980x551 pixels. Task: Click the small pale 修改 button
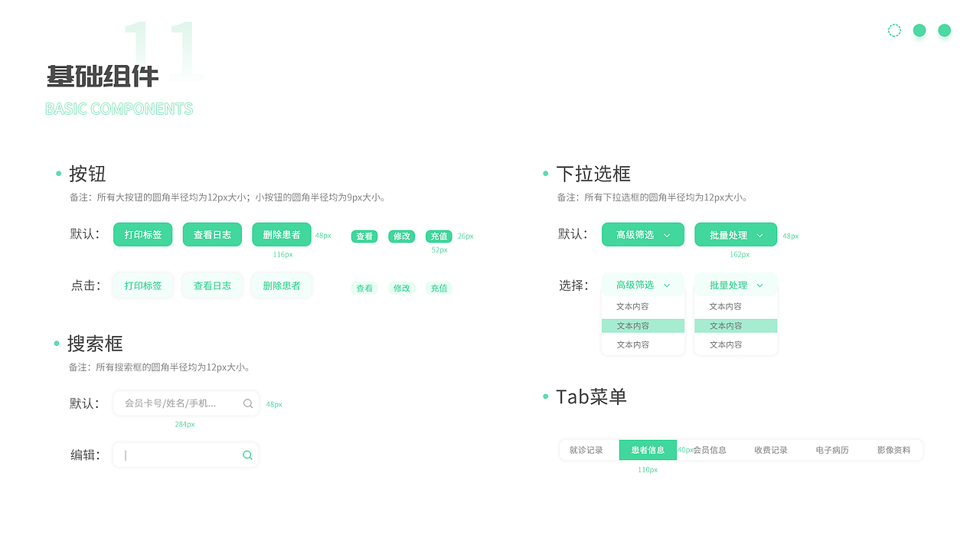pyautogui.click(x=402, y=289)
